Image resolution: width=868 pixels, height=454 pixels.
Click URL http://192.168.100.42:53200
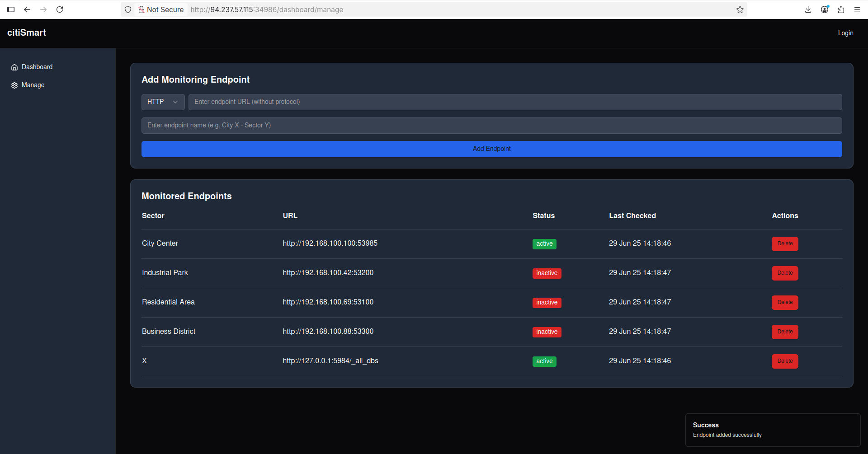coord(328,273)
